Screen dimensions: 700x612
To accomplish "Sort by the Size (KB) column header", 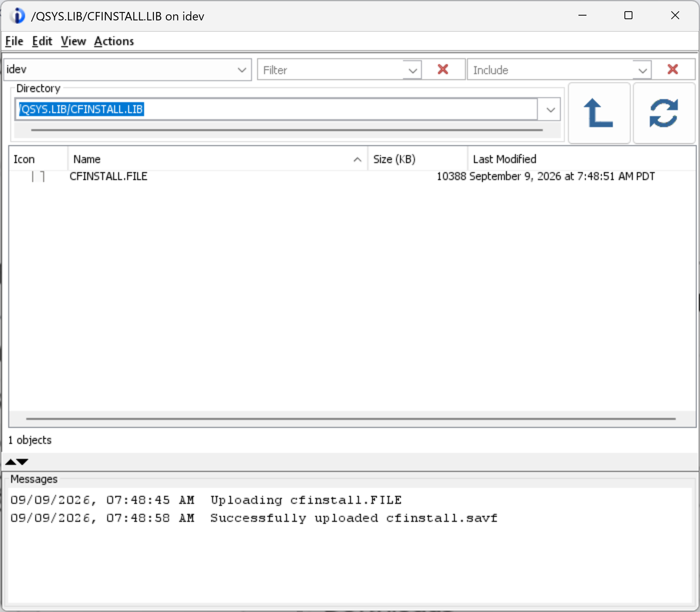I will click(418, 159).
